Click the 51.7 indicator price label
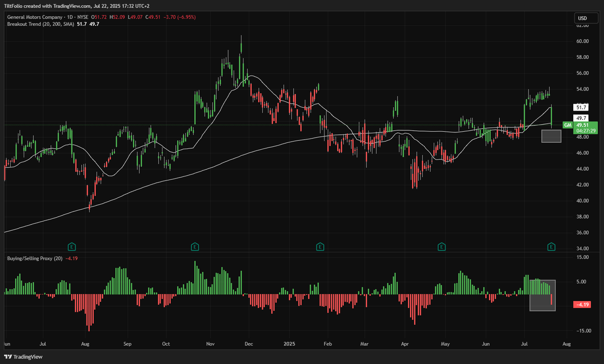This screenshot has height=364, width=604. (581, 108)
